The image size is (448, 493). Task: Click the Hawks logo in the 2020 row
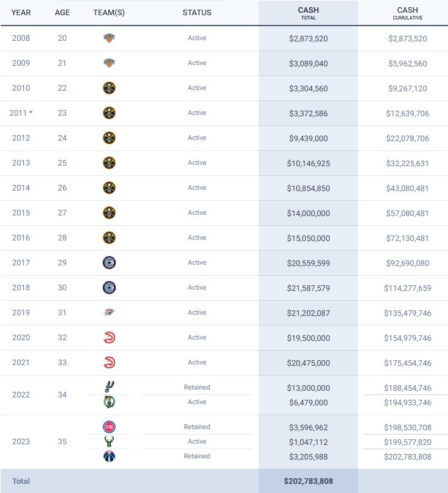click(x=110, y=338)
